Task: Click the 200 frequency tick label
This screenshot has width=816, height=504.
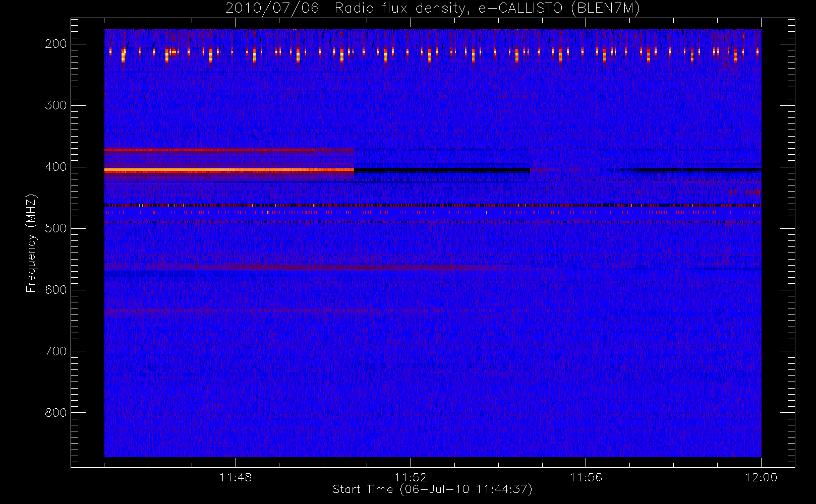Action: [56, 44]
